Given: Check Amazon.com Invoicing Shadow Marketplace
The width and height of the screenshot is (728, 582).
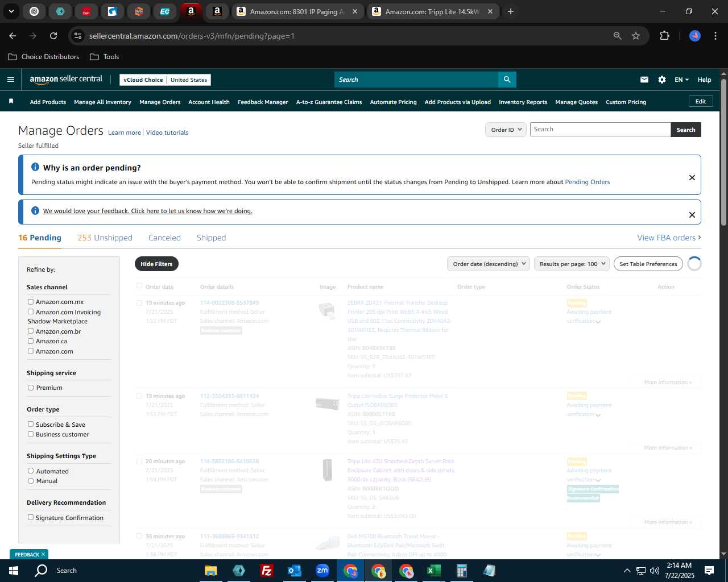Looking at the screenshot, I should click(x=31, y=311).
